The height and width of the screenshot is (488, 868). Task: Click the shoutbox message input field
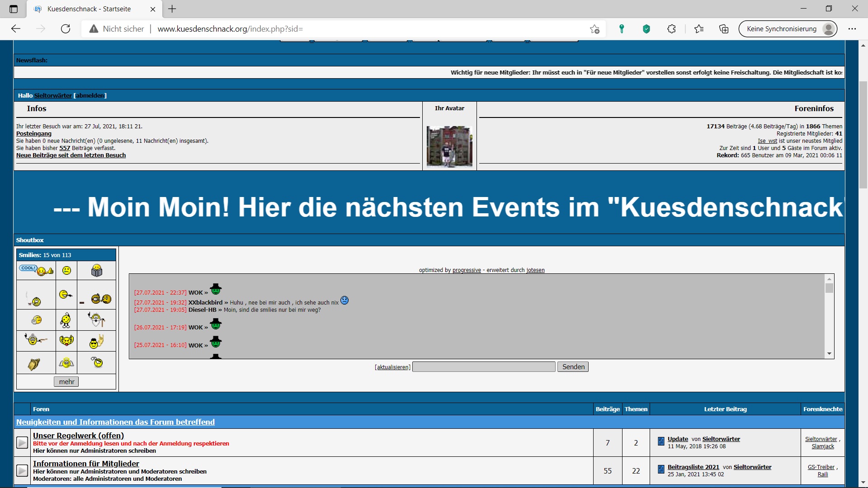[x=484, y=367]
